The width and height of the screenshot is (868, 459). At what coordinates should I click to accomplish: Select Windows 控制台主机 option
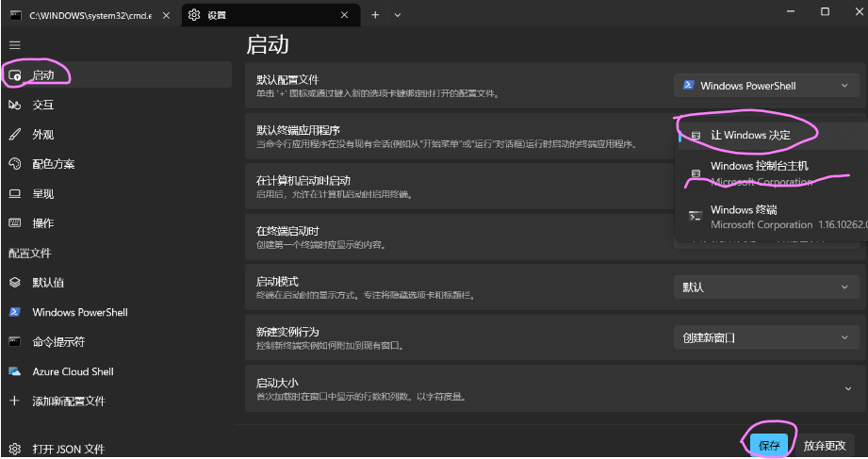772,173
